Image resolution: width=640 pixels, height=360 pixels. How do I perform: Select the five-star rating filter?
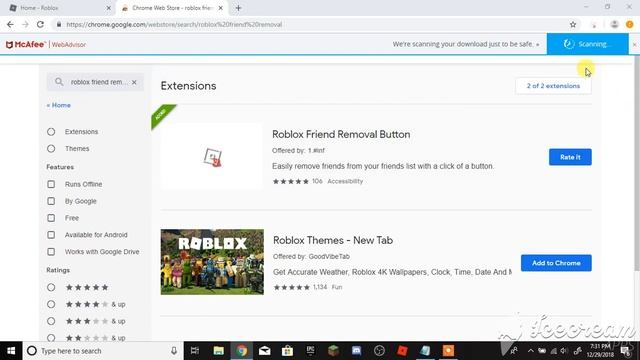click(x=51, y=287)
